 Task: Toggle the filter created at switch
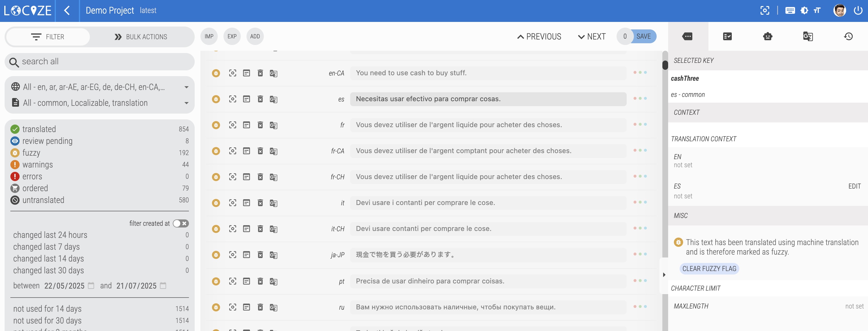tap(181, 223)
